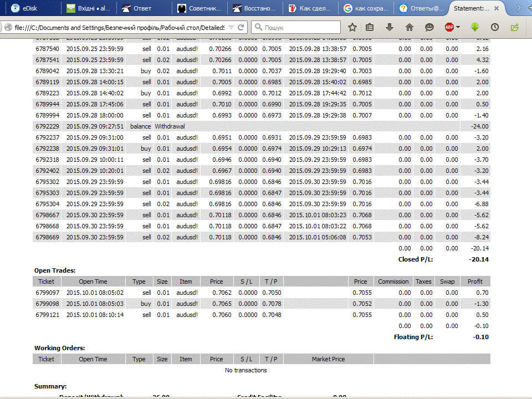Switch to the Восстано... tab

click(x=255, y=8)
